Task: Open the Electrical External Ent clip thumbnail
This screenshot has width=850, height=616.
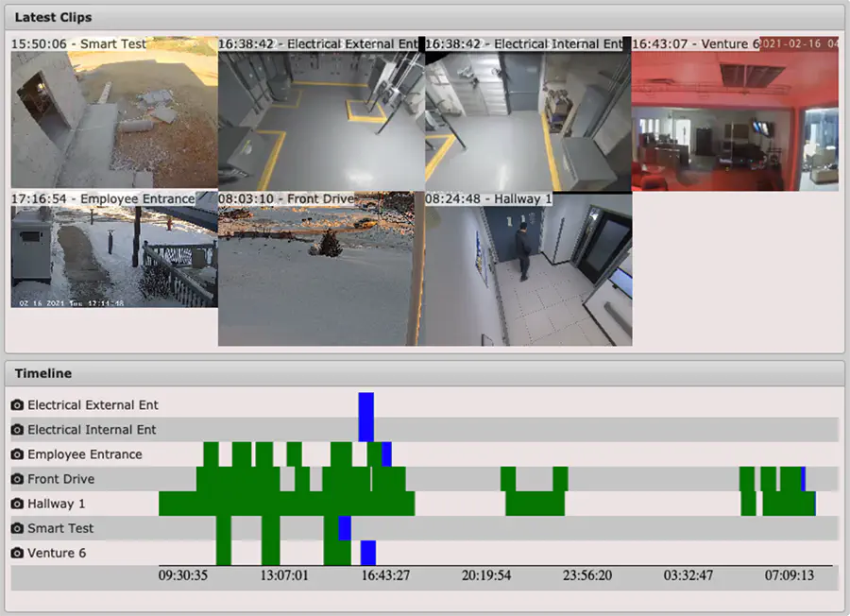Action: point(321,114)
